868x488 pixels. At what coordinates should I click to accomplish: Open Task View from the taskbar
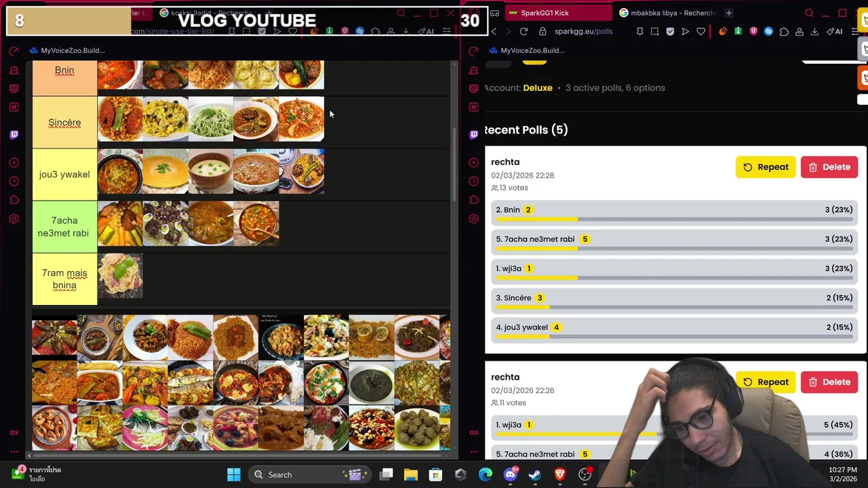[386, 474]
